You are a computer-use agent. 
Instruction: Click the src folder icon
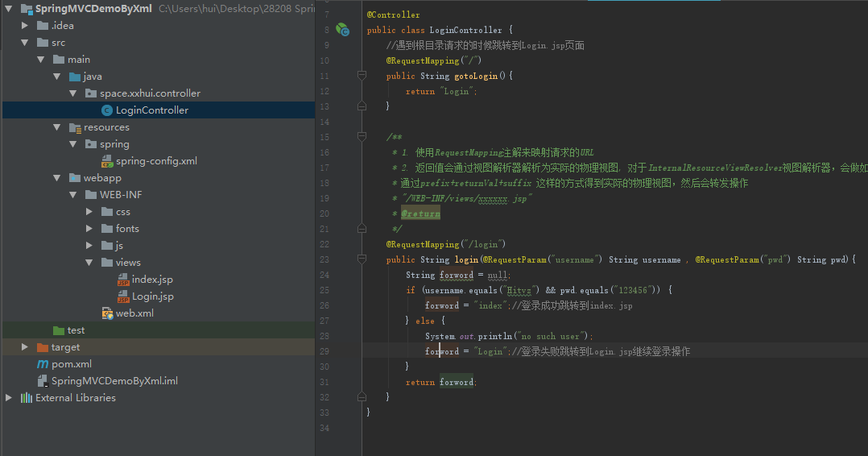tap(43, 43)
